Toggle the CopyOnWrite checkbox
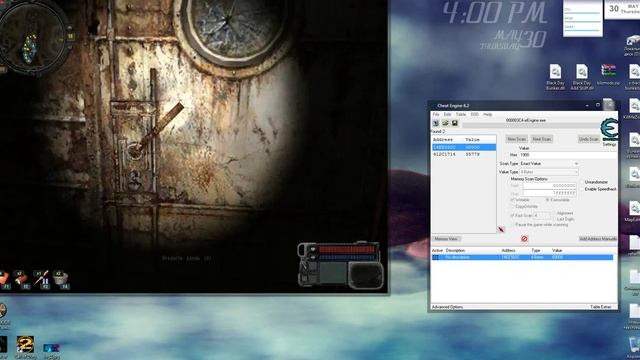The image size is (640, 360). coord(512,207)
